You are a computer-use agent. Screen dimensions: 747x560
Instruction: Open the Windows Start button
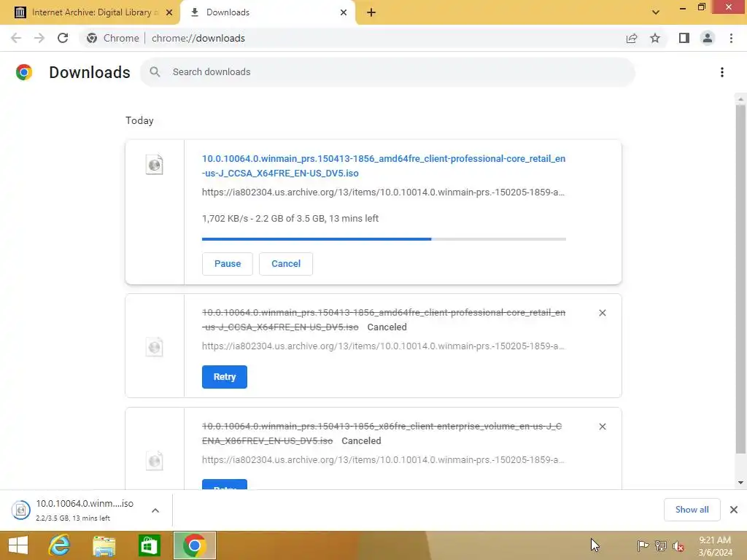(x=18, y=545)
